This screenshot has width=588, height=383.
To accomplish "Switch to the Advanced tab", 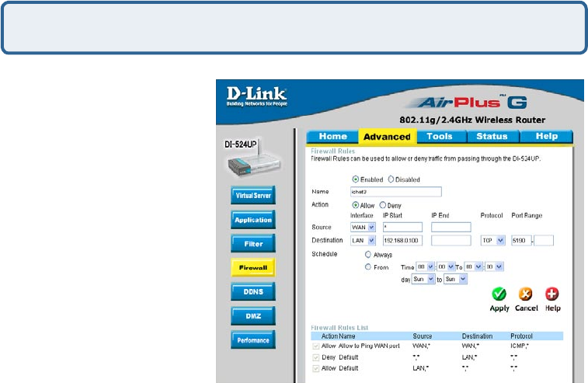I will click(x=387, y=137).
